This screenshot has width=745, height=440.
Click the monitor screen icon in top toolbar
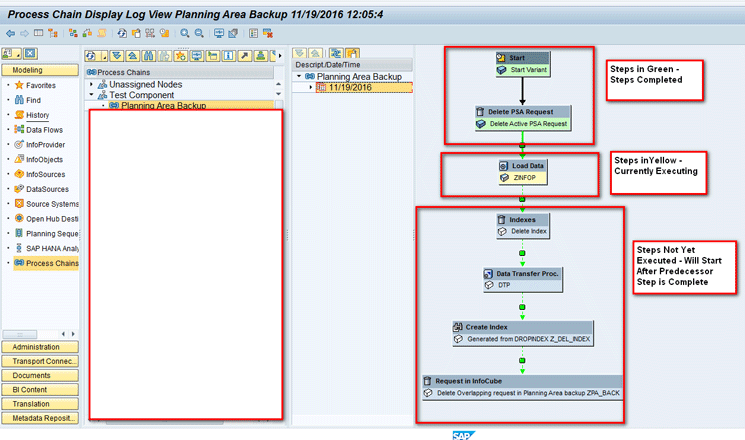coord(219,33)
